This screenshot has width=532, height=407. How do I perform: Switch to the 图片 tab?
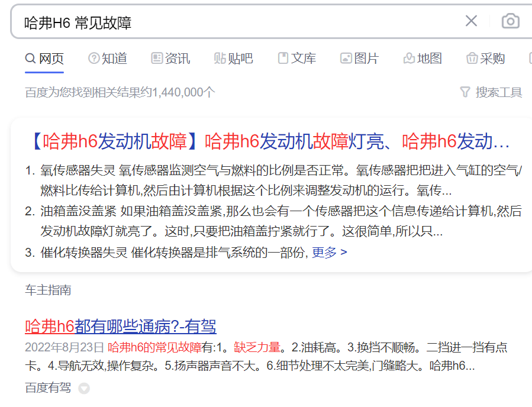coord(360,59)
